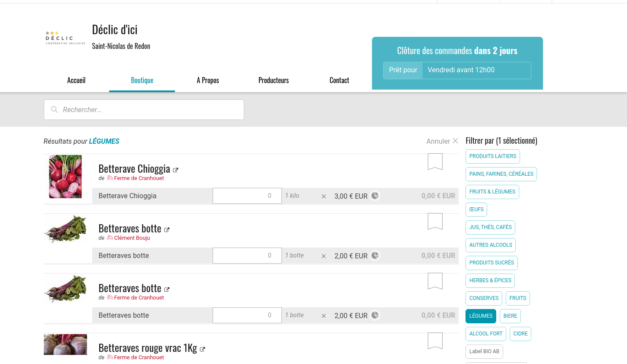Open the Betterave Chioggia product title

click(134, 169)
